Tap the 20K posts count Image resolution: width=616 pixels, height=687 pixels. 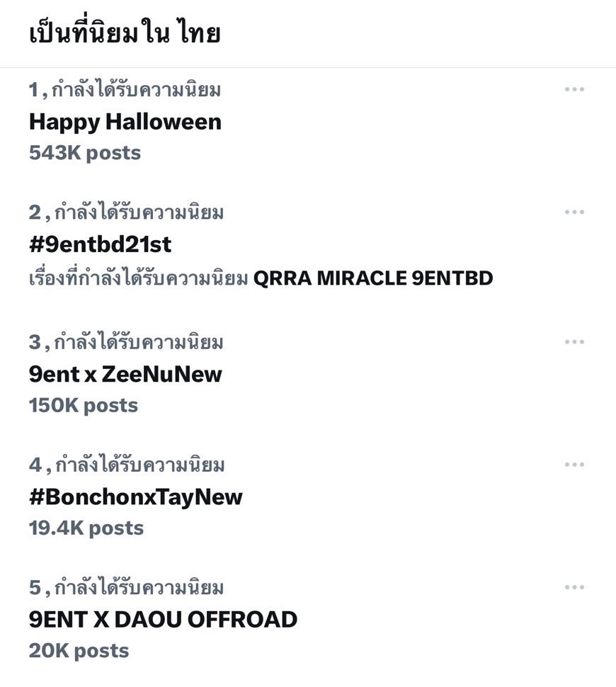point(79,650)
